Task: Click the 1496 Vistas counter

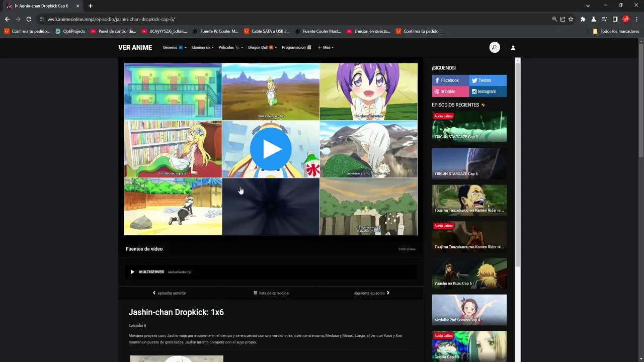Action: (407, 249)
